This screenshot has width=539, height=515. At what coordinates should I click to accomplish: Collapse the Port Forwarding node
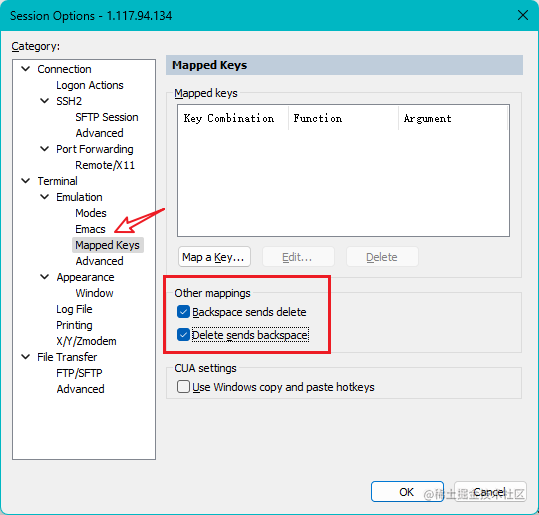click(45, 149)
